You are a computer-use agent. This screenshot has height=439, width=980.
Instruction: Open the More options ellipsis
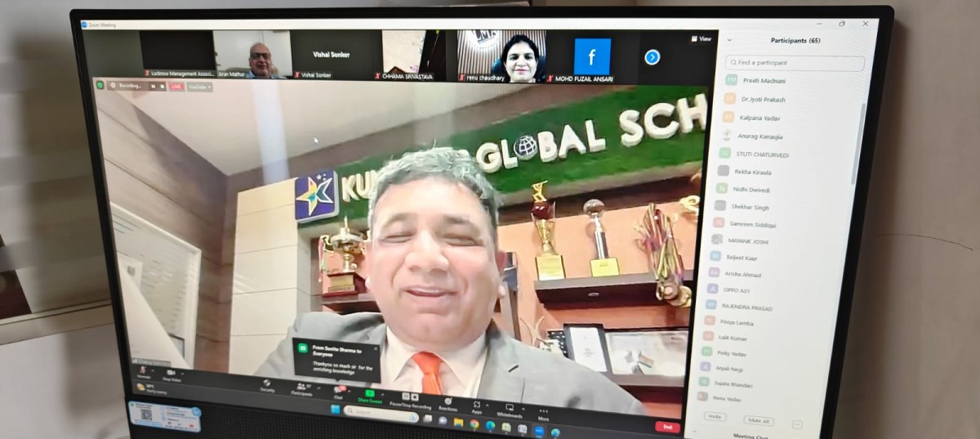pos(543,412)
